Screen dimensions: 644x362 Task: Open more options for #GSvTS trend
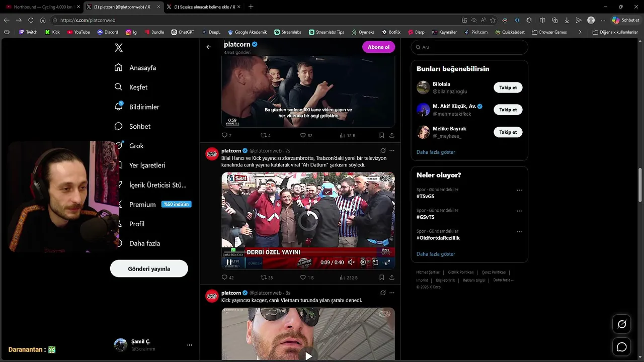coord(519,211)
